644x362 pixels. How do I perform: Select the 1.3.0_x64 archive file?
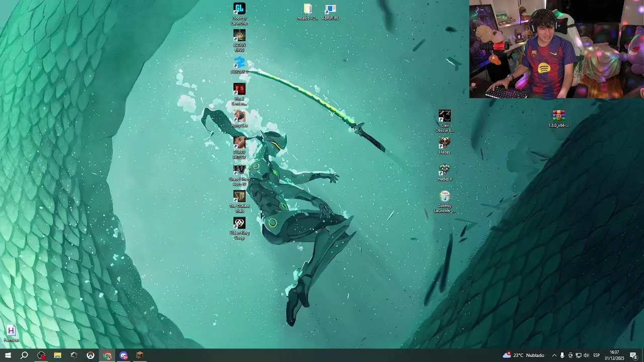pos(559,119)
